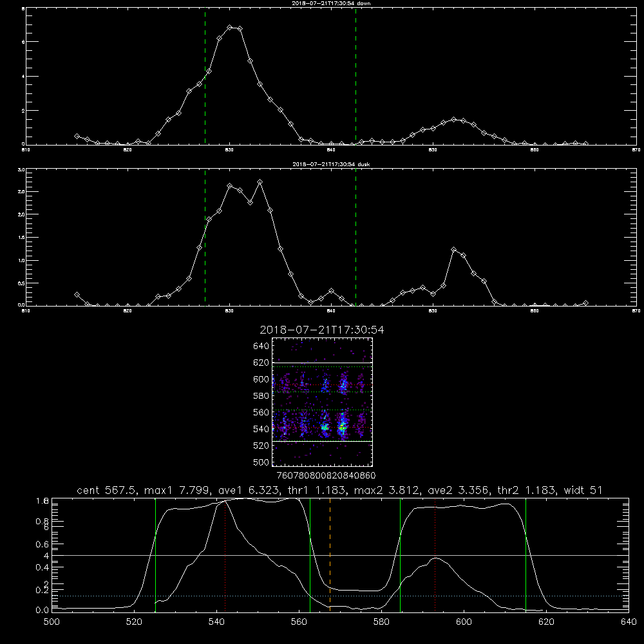Select the green boundary line near 585
This screenshot has width=644, height=644.
point(400,554)
